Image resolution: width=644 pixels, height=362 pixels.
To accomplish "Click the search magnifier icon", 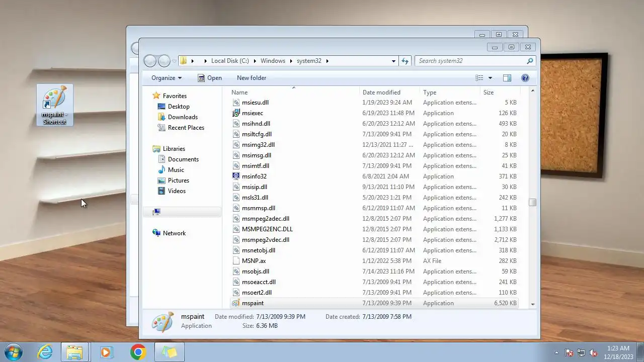I will point(530,61).
